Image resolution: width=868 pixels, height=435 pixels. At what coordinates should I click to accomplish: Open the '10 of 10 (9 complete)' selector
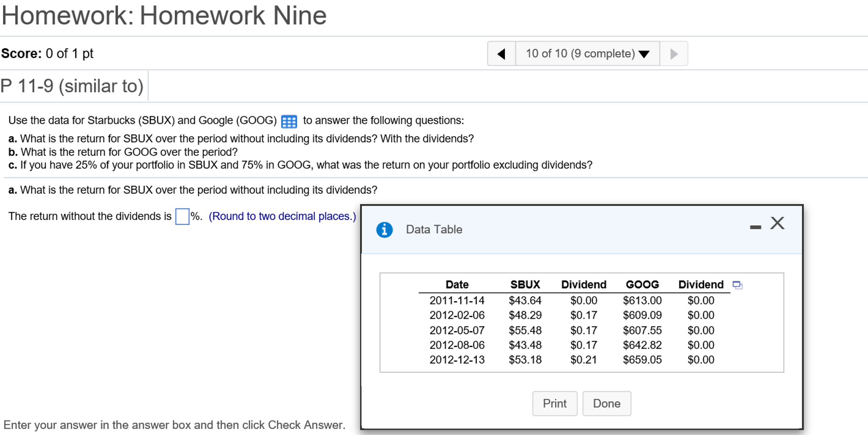580,54
